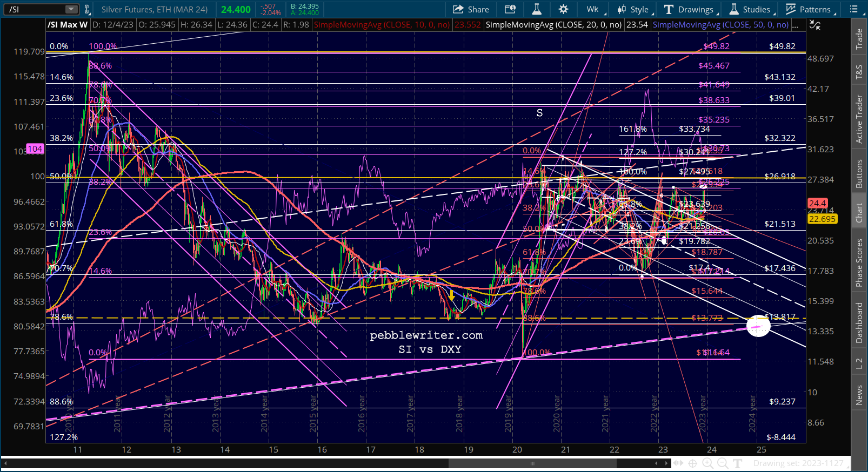Click the horizontal time scrollbar thumb
This screenshot has height=472, width=868.
pos(532,463)
